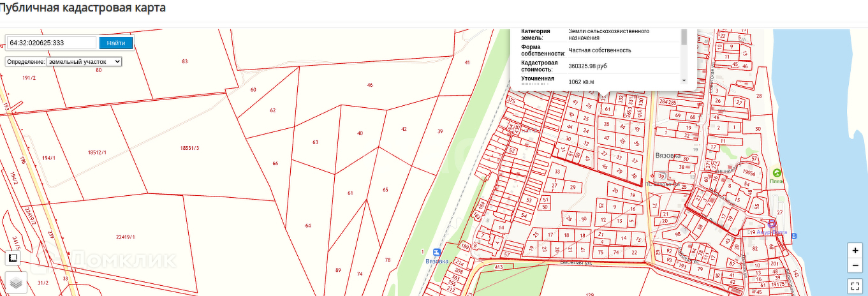Zoom out with the minus button
Screen dimensions: 868x296
point(855,265)
